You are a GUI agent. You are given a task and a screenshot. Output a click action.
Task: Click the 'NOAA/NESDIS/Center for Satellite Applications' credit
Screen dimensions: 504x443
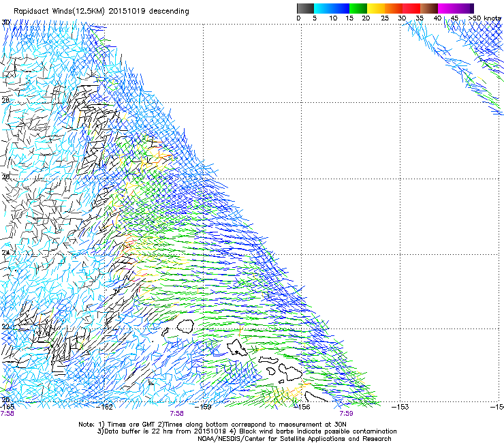[x=294, y=439]
